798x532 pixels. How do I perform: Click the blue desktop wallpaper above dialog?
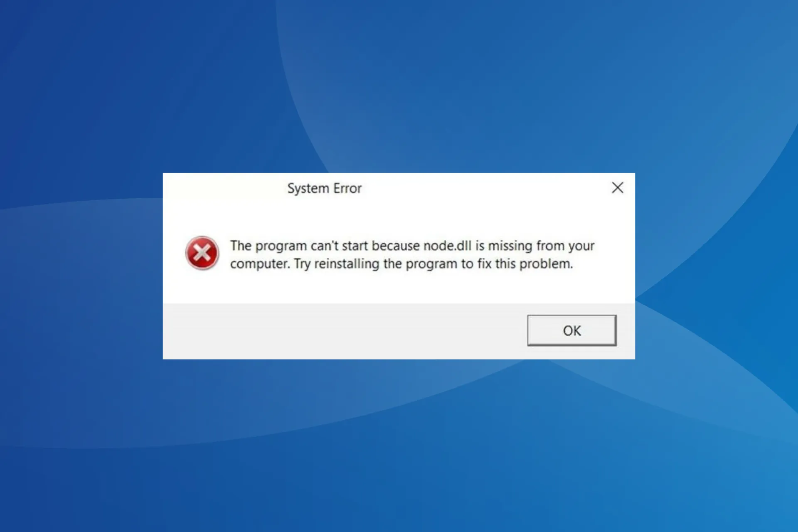399,83
